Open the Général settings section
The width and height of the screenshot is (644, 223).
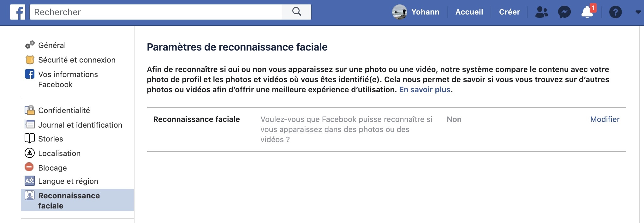(52, 45)
